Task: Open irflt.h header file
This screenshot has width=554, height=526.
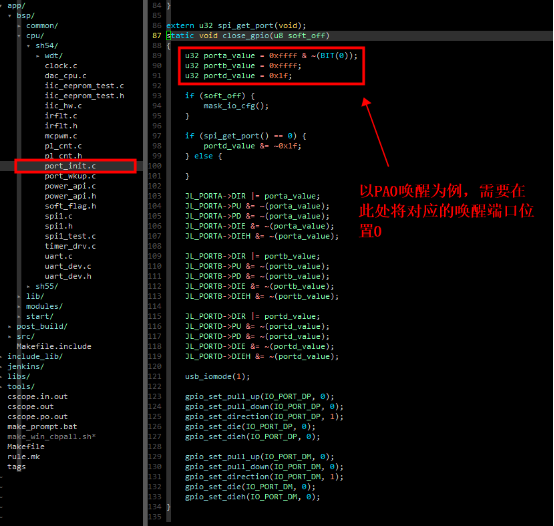Action: [x=61, y=126]
